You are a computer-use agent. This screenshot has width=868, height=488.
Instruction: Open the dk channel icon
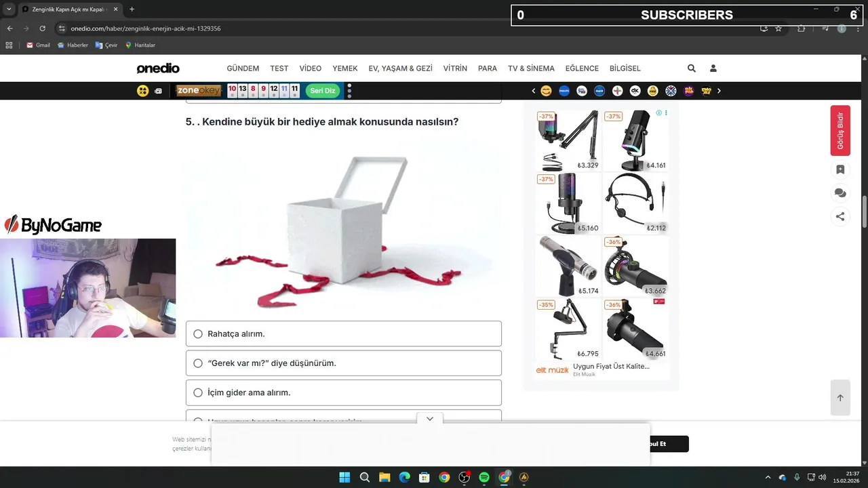coord(635,91)
